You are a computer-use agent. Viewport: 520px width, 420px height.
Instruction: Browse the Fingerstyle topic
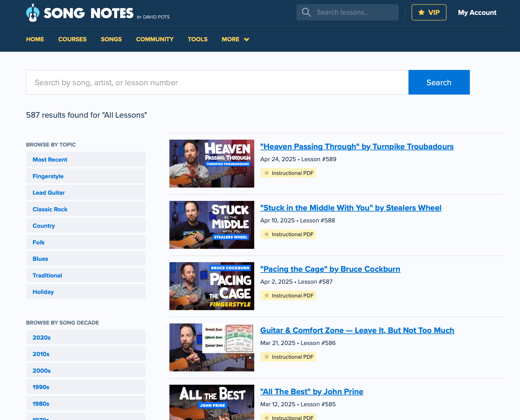click(x=86, y=176)
